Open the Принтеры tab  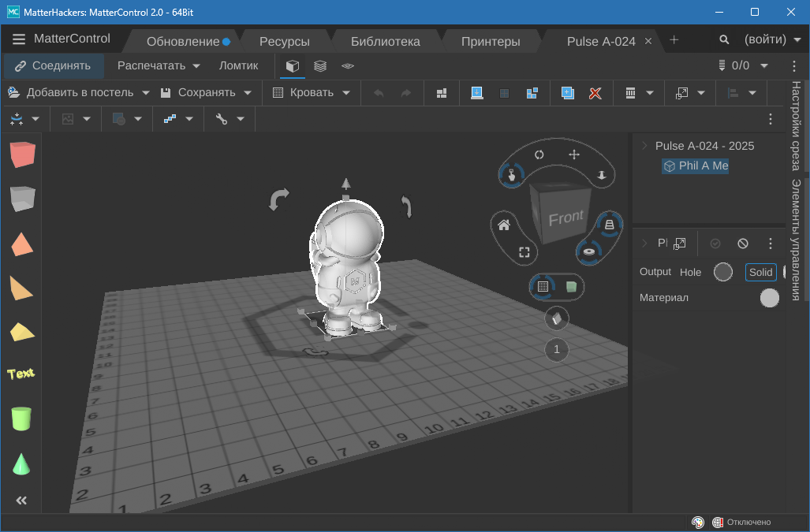[x=491, y=41]
